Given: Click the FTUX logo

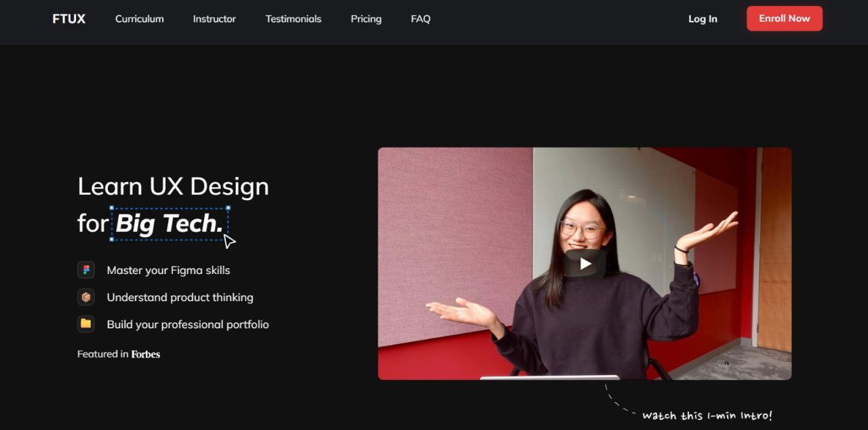Looking at the screenshot, I should tap(68, 19).
